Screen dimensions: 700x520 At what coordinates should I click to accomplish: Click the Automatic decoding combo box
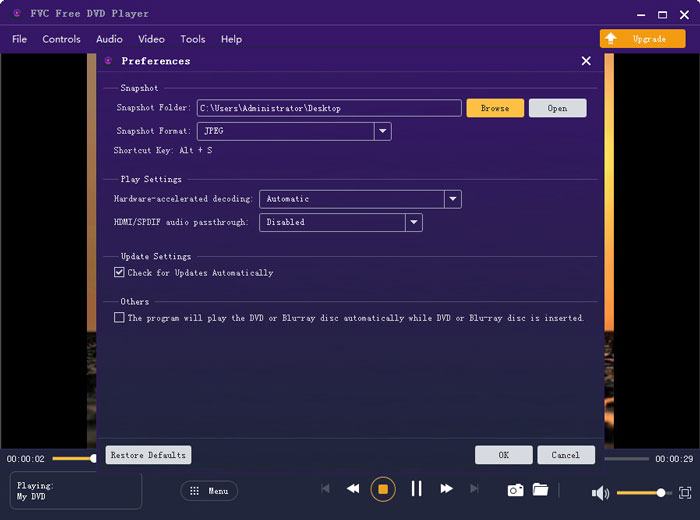pyautogui.click(x=360, y=199)
